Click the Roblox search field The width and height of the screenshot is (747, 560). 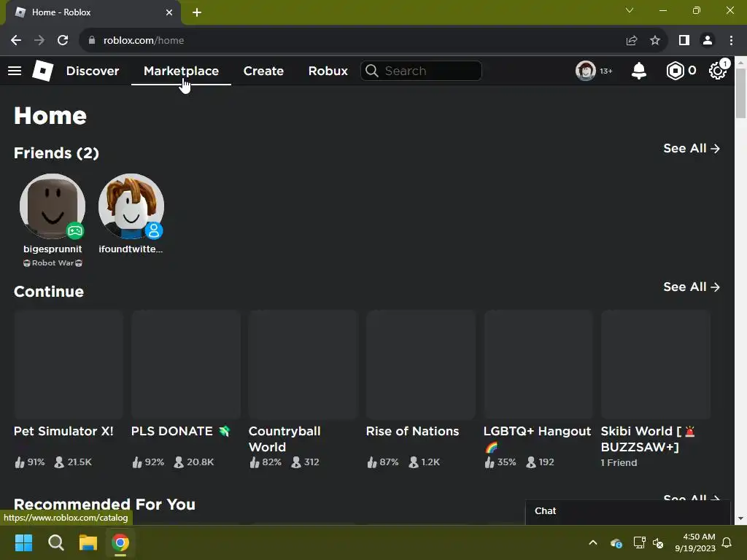point(421,71)
